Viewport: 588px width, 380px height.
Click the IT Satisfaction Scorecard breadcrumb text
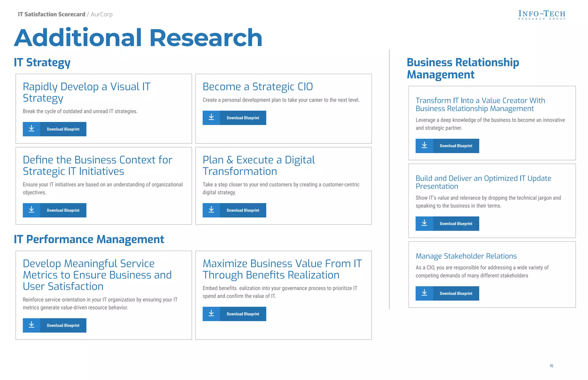(52, 14)
